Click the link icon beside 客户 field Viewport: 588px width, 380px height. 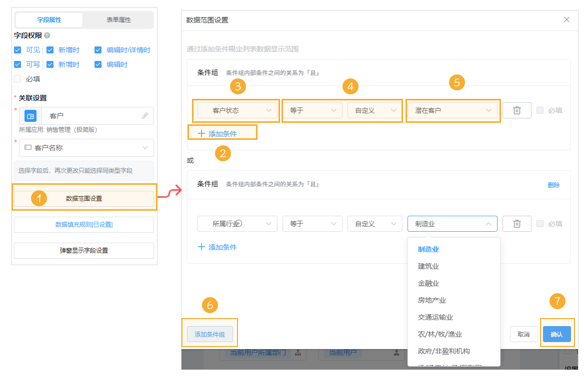click(145, 116)
